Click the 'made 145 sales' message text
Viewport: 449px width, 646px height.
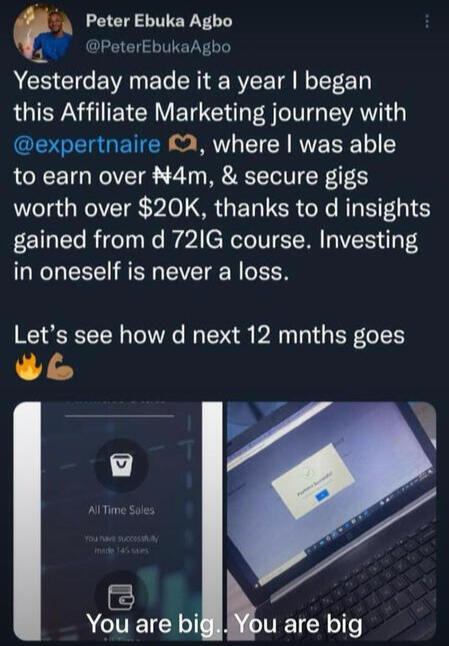(121, 544)
